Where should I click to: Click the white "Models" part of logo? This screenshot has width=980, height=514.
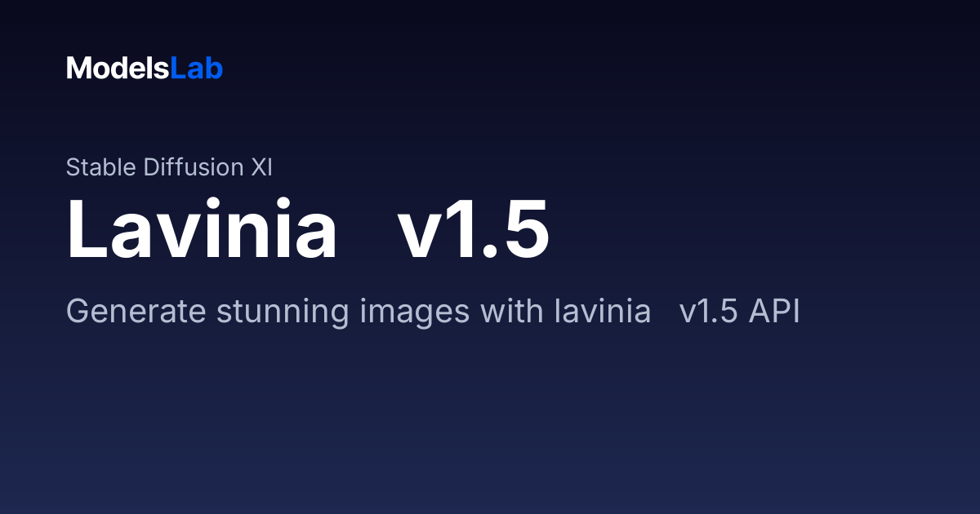(x=118, y=69)
